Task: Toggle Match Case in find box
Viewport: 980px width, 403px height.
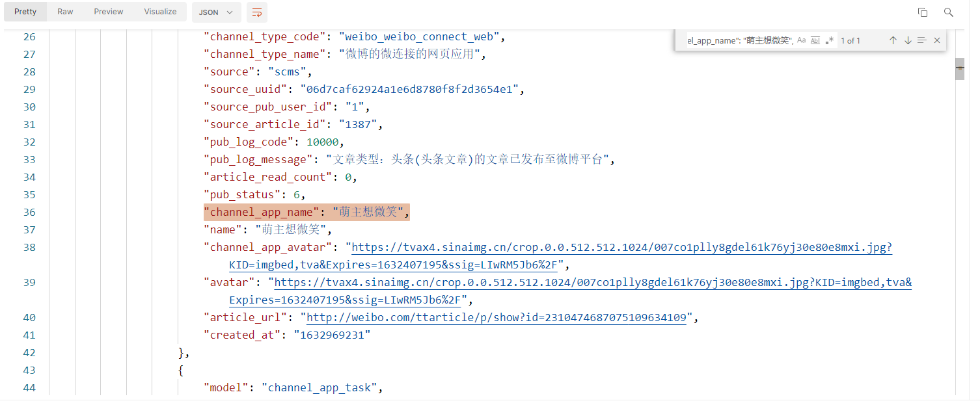Action: point(801,40)
